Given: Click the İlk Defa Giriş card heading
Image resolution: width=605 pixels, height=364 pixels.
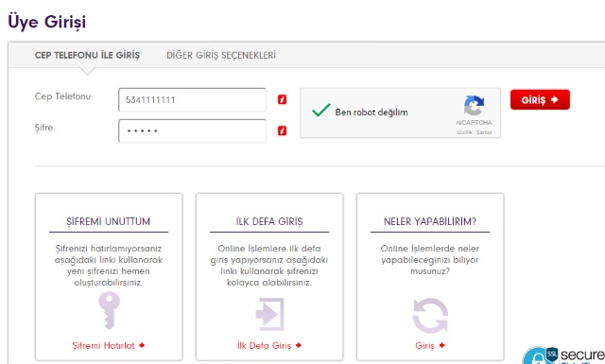Looking at the screenshot, I should (x=269, y=221).
